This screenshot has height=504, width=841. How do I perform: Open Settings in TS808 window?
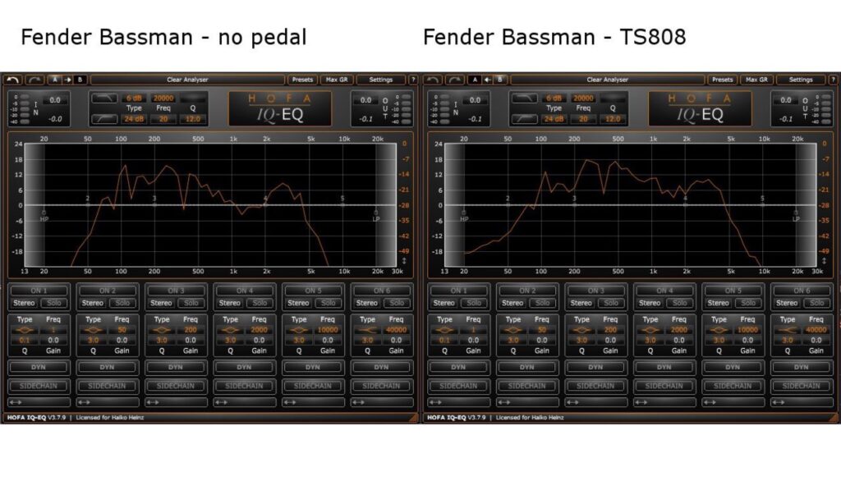coord(801,80)
